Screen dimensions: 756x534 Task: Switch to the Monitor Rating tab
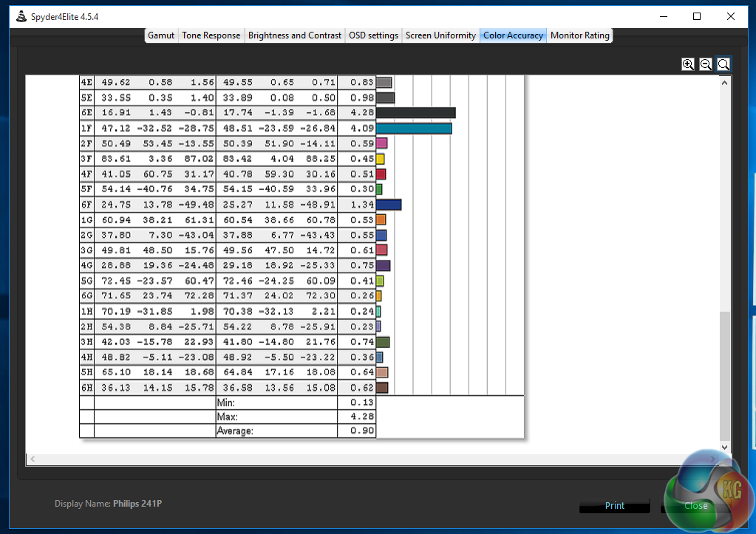pos(580,35)
